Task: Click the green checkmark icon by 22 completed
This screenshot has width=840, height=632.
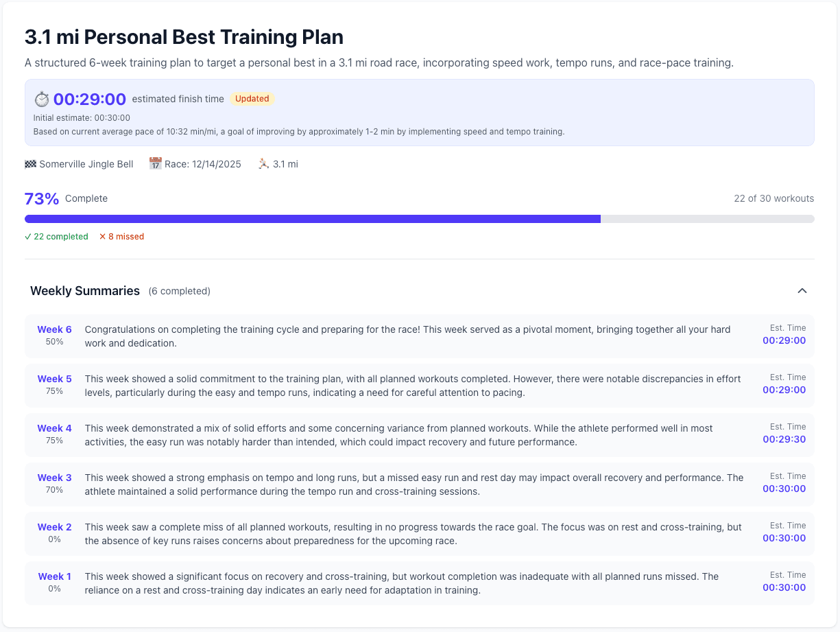Action: pyautogui.click(x=28, y=236)
